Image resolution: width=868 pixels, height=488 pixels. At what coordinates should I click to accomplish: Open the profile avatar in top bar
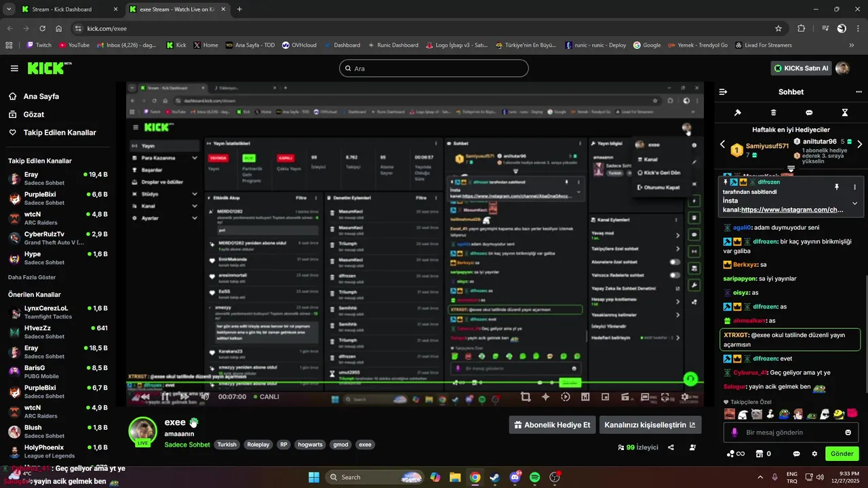click(843, 68)
